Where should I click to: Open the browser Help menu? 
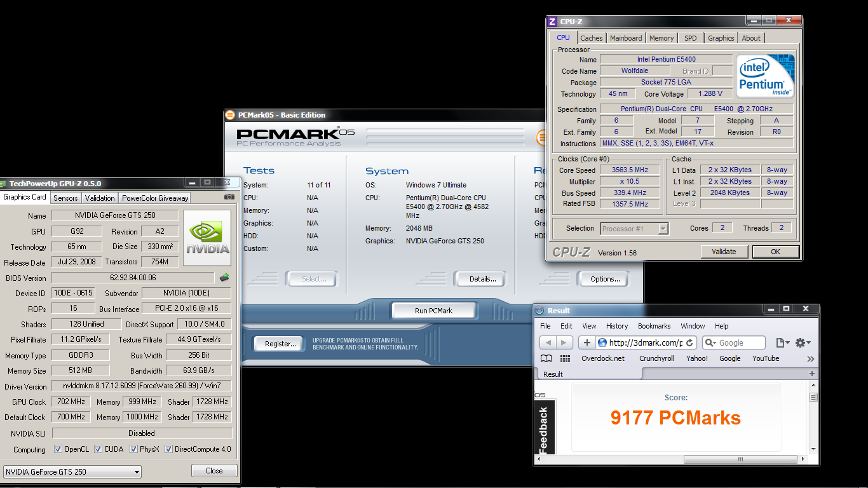722,326
